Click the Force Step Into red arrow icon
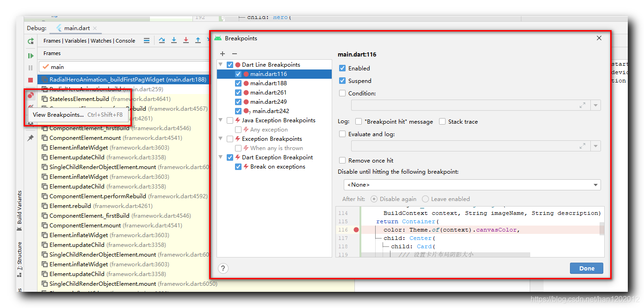Screen dimensions: 644x308 (x=186, y=40)
